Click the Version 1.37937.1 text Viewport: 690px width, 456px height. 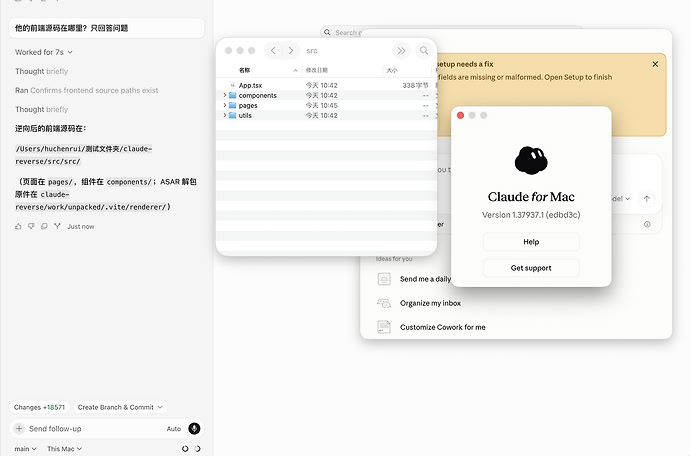(531, 215)
